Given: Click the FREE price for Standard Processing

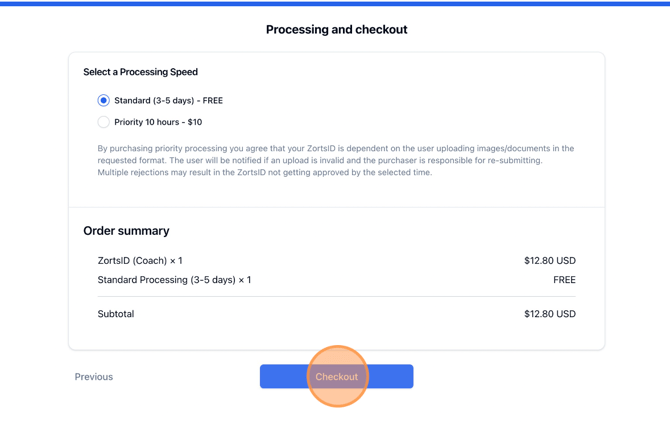Looking at the screenshot, I should tap(564, 280).
